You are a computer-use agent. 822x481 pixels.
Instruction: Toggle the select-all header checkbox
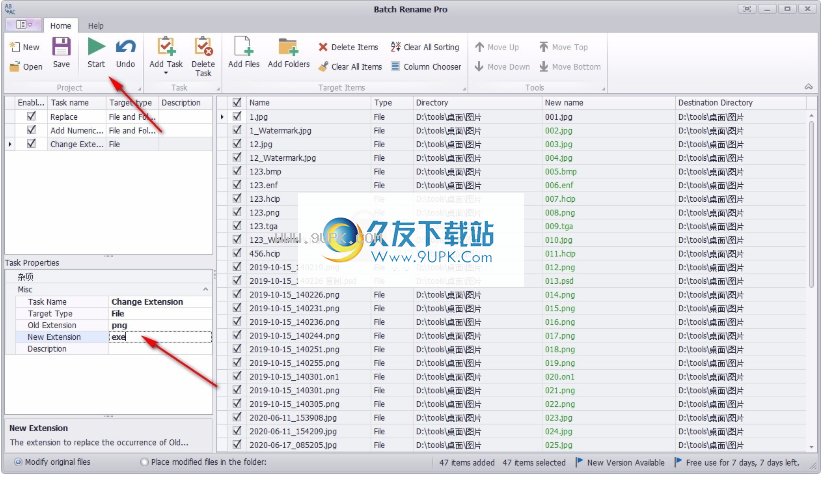click(237, 103)
